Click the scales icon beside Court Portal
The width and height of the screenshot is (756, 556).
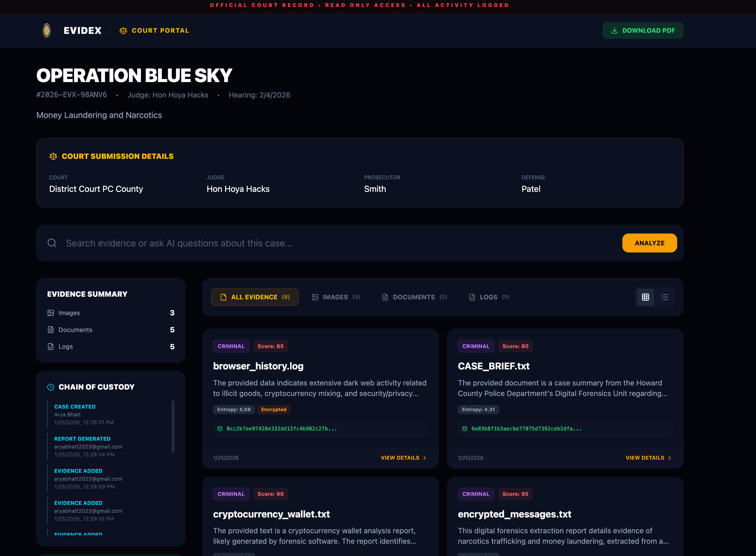pyautogui.click(x=123, y=31)
